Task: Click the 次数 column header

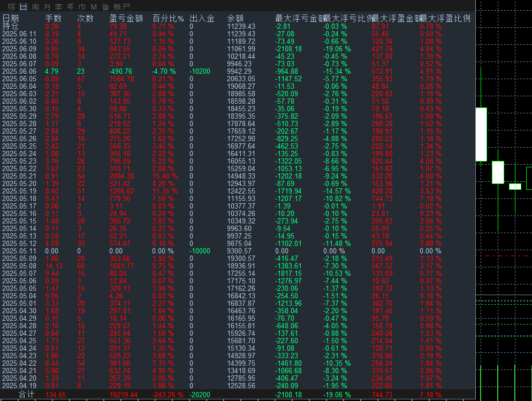Action: pos(85,18)
